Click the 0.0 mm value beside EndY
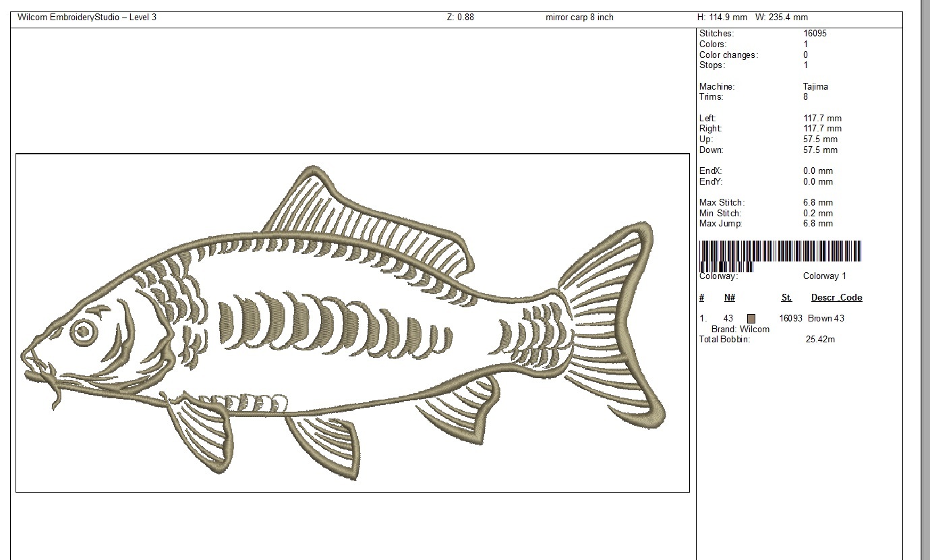 click(818, 182)
